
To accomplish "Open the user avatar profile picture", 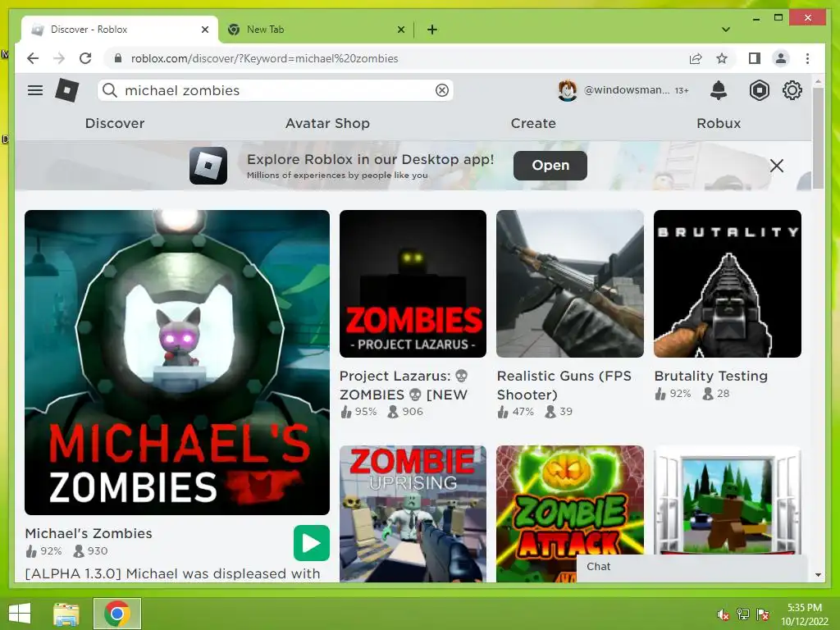I will tap(568, 90).
